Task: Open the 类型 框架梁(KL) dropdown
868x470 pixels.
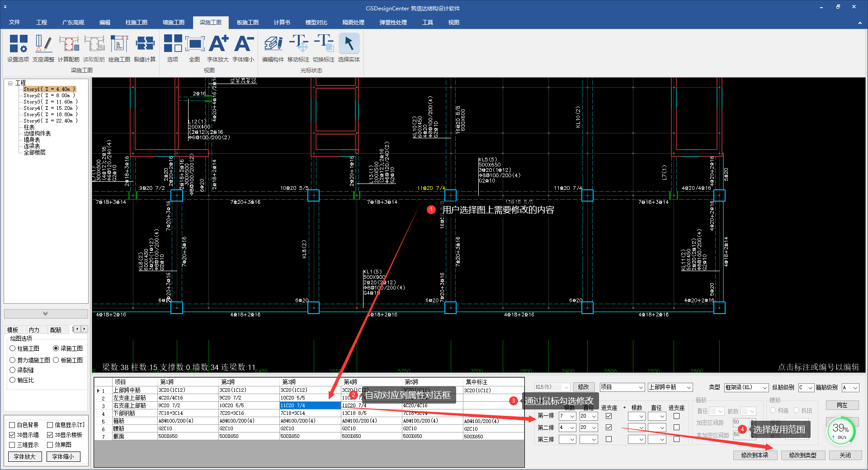Action: click(x=746, y=388)
